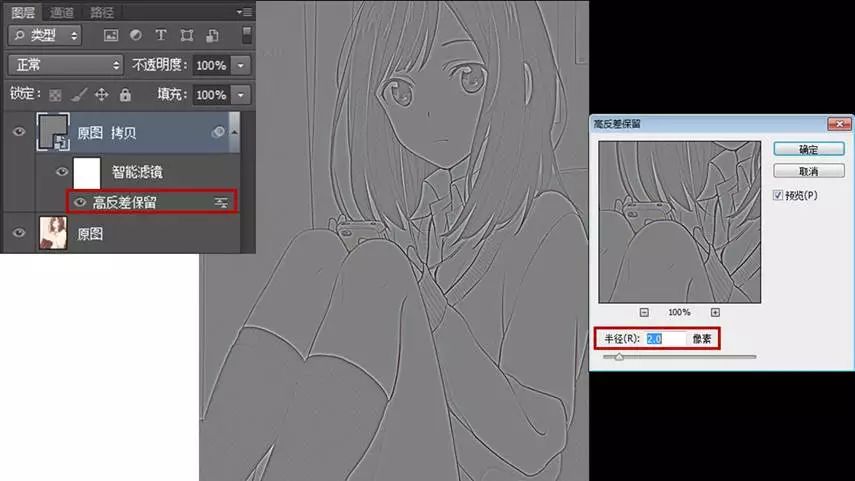The height and width of the screenshot is (481, 855).
Task: Click the pixel layer filter icon
Action: pyautogui.click(x=111, y=36)
